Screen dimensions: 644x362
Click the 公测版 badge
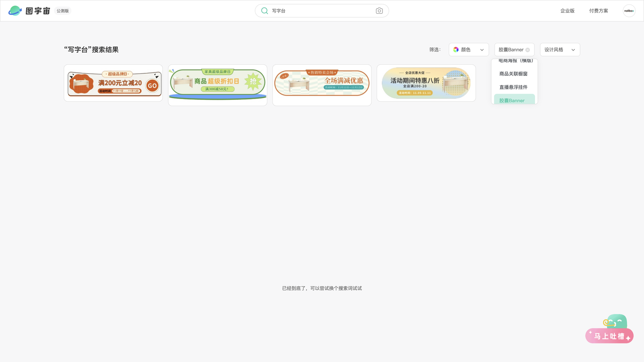point(63,11)
